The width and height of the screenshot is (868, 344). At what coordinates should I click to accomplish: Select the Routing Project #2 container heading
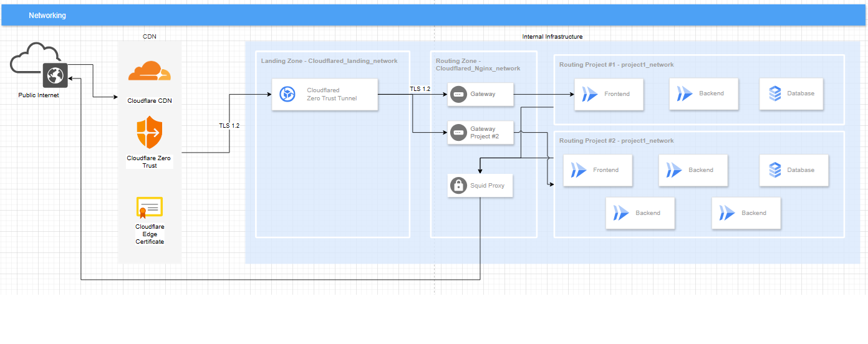click(616, 141)
